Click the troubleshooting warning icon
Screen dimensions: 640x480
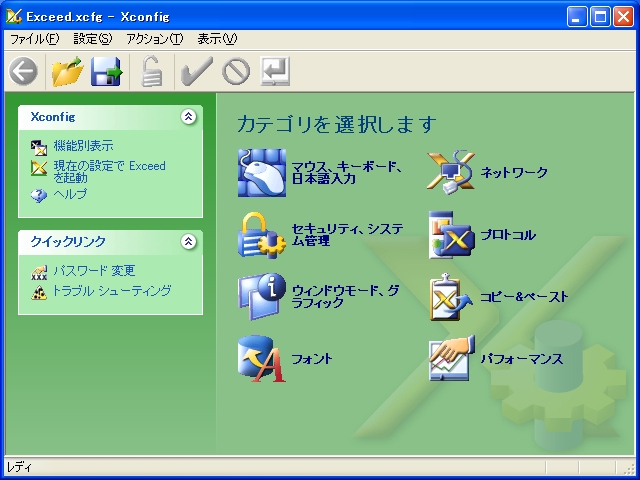click(39, 292)
